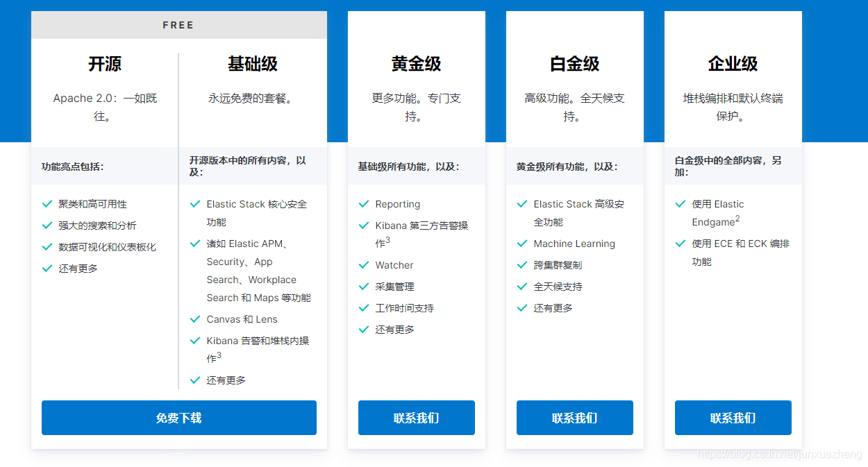
Task: Click the checkmark beside 跨集群复制
Action: pyautogui.click(x=522, y=265)
